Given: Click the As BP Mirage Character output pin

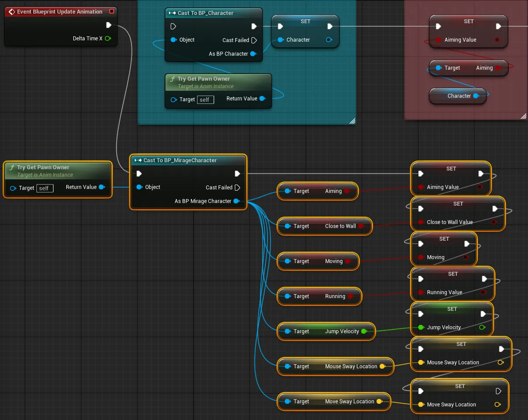Looking at the screenshot, I should click(x=237, y=201).
